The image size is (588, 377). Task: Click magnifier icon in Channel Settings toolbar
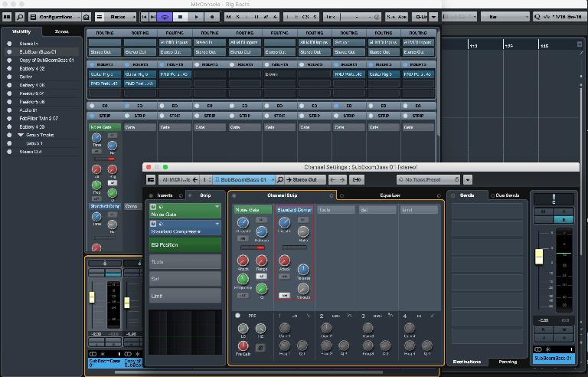[x=280, y=180]
